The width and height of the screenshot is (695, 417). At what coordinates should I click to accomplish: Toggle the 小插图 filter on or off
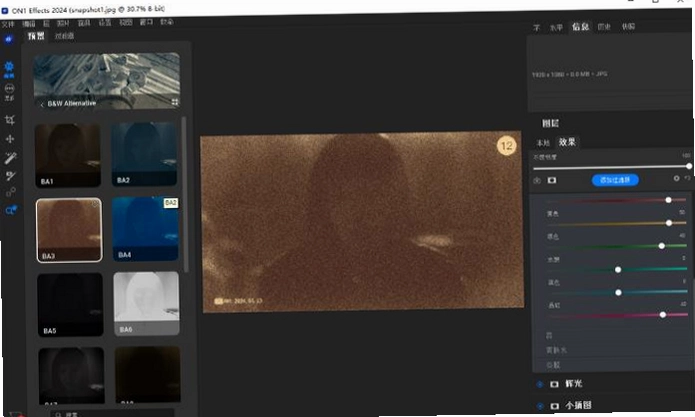pos(540,406)
